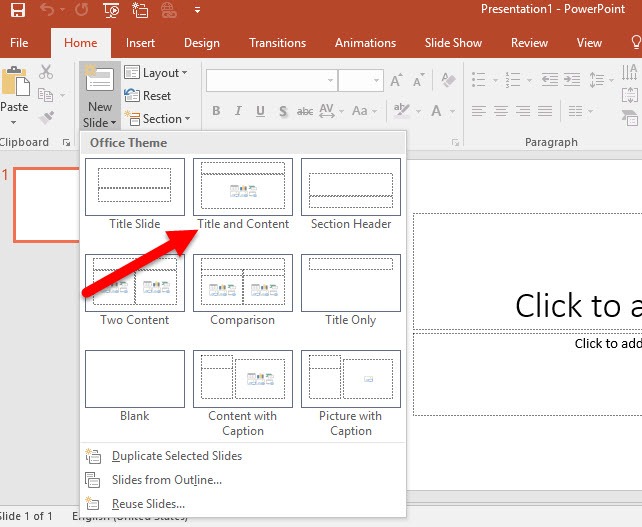Click the Increase List Level indent icon
This screenshot has height=527, width=642.
572,80
